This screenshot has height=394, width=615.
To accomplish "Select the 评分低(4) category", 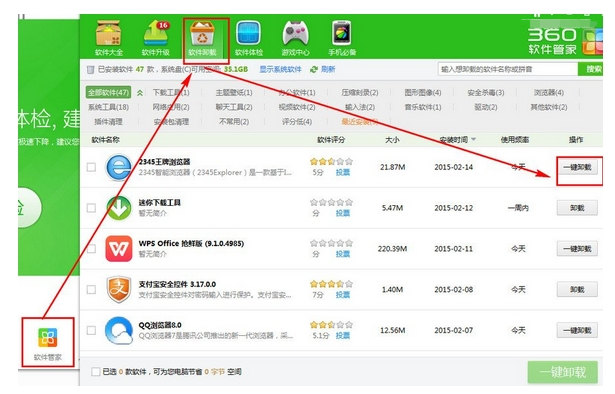I will pyautogui.click(x=297, y=122).
